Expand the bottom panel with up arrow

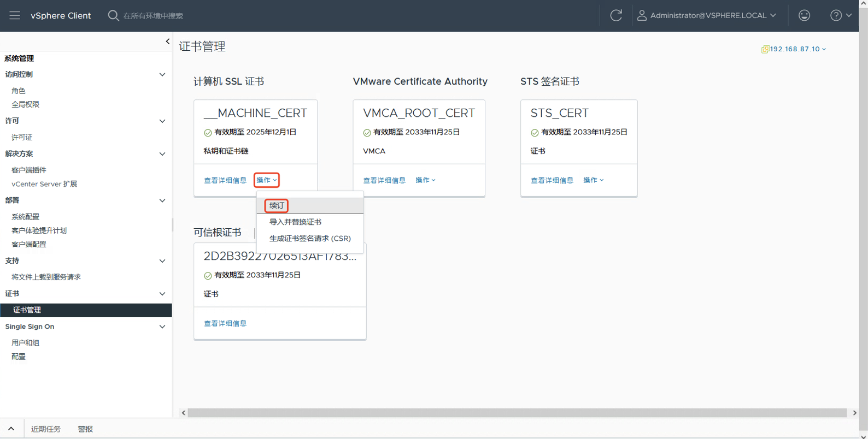pyautogui.click(x=11, y=429)
